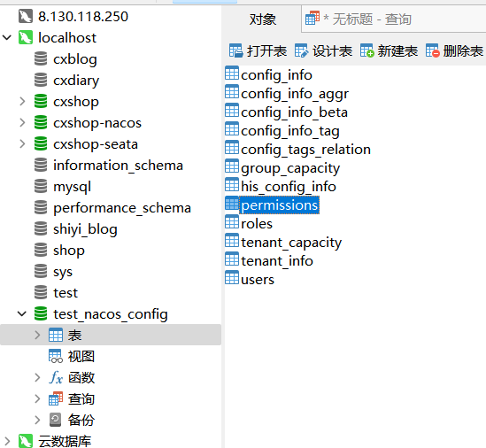Select the config_info_tag table
This screenshot has width=486, height=448.
click(290, 131)
